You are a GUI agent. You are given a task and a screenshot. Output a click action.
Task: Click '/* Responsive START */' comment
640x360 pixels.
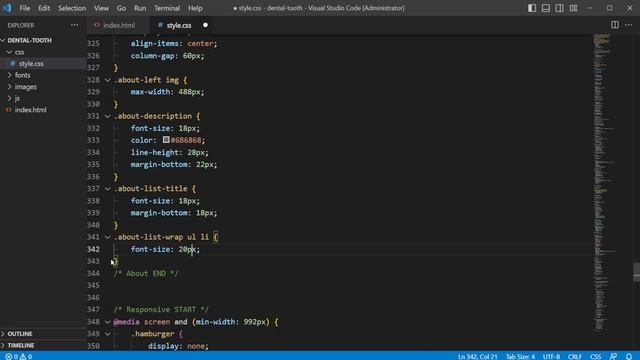coord(161,310)
